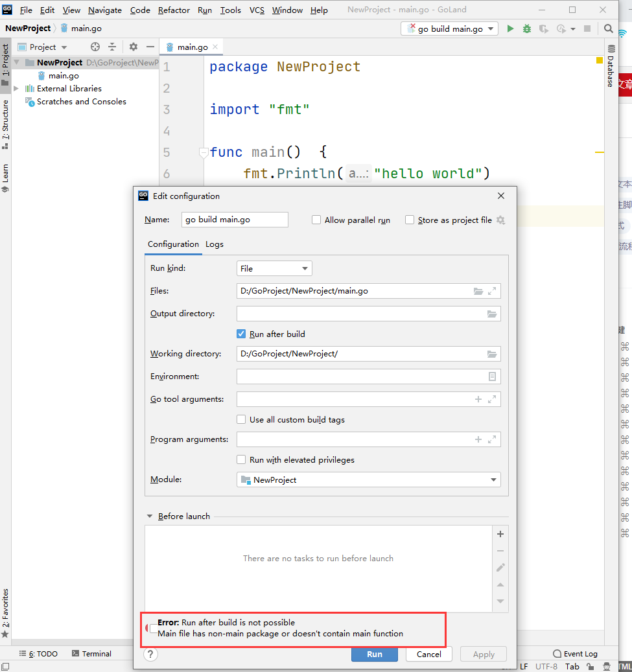Screen dimensions: 632x672
Task: Collapse the NewProject tree node
Action: [17, 63]
